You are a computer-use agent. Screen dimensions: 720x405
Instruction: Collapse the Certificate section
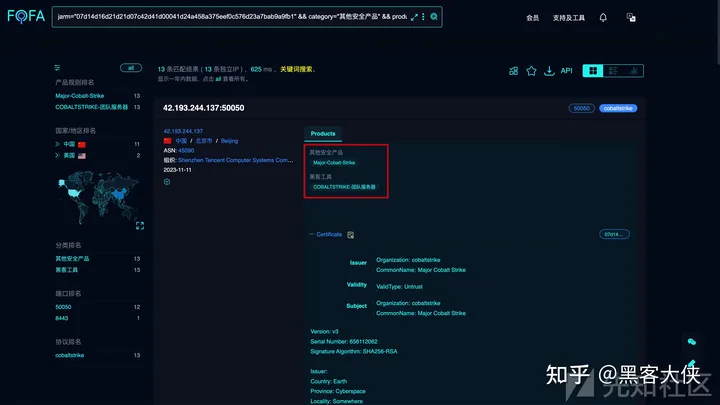311,234
